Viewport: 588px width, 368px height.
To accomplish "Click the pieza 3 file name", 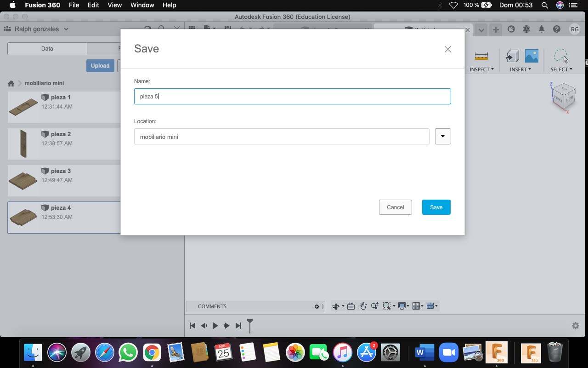I will coord(61,171).
